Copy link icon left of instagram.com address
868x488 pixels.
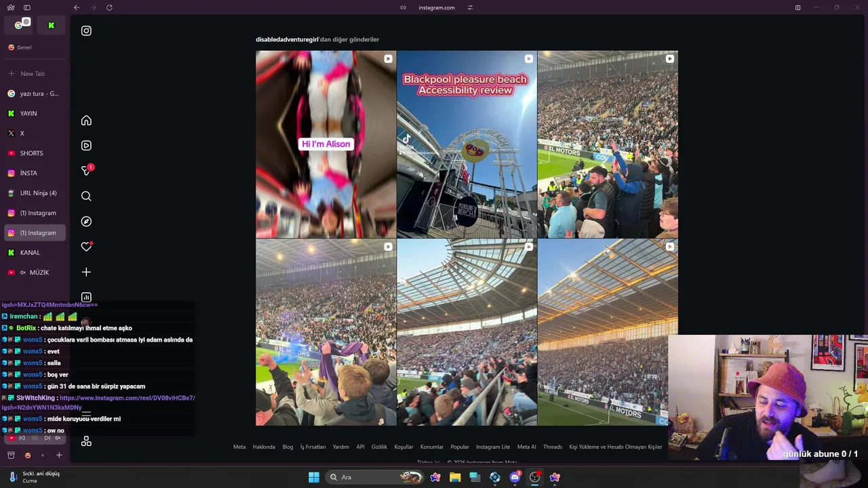[x=403, y=7]
